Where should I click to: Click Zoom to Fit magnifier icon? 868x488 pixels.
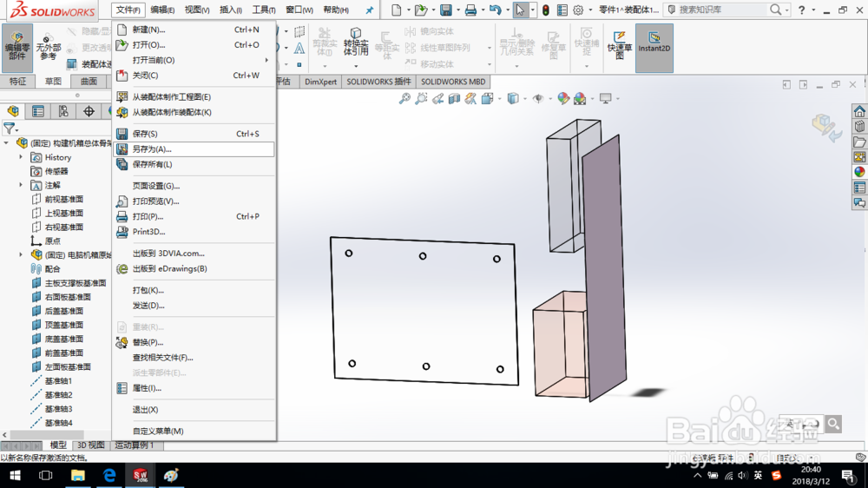coord(404,99)
